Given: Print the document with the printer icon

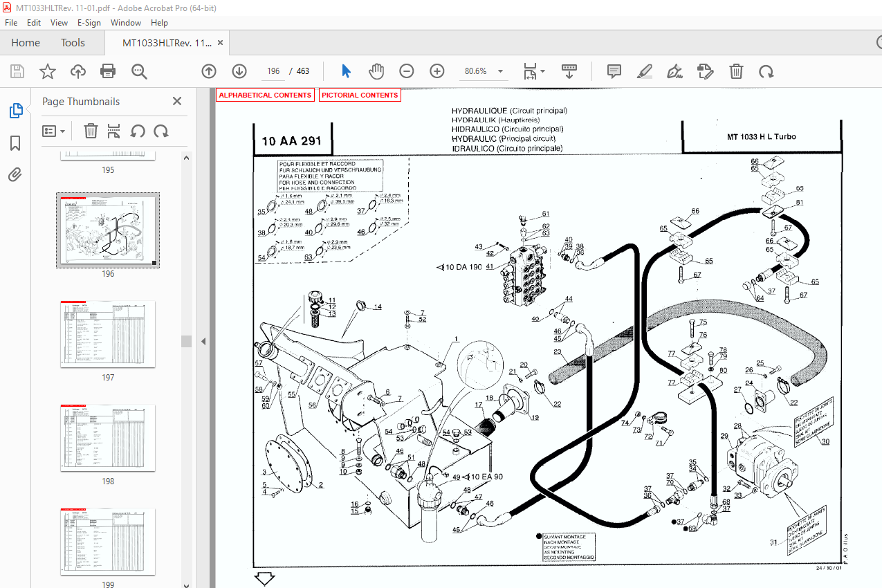Looking at the screenshot, I should click(108, 71).
